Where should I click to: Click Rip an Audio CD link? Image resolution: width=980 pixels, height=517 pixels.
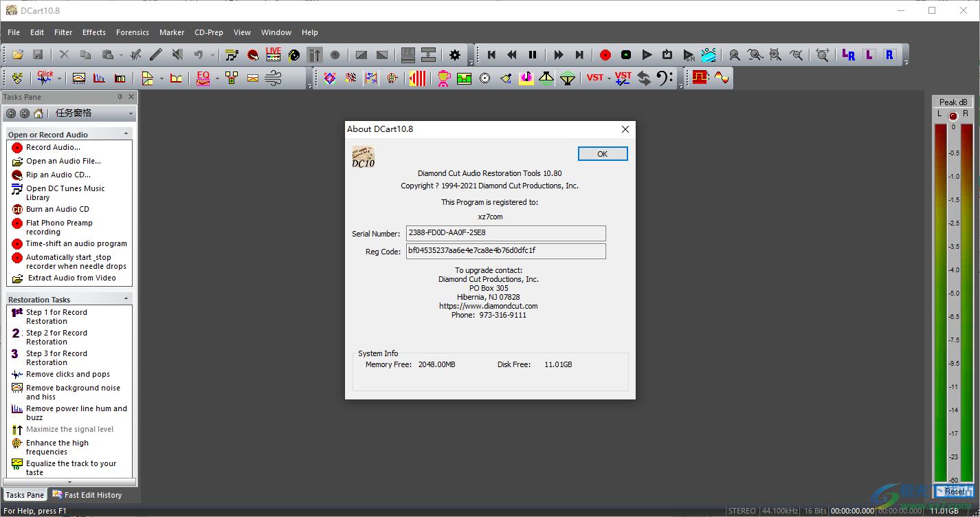tap(58, 175)
